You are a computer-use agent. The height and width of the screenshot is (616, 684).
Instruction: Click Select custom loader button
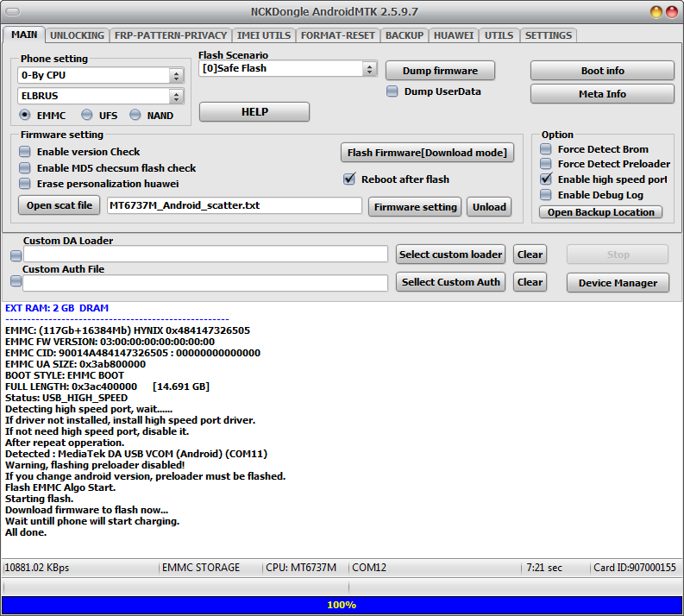pyautogui.click(x=450, y=255)
